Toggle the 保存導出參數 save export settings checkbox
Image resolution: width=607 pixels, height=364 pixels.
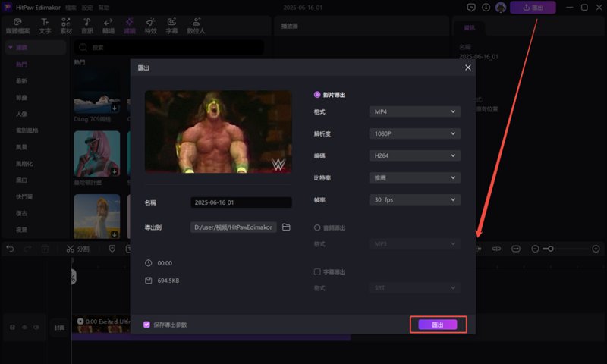[146, 325]
